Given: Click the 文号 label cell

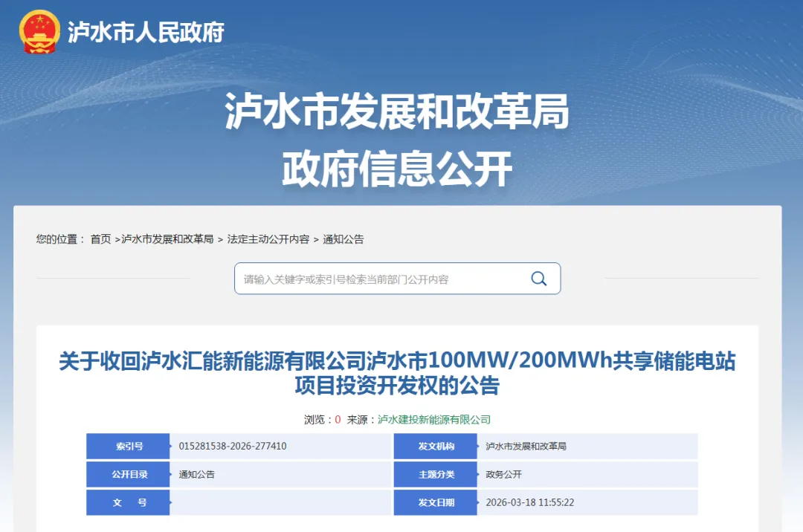Looking at the screenshot, I should point(128,503).
